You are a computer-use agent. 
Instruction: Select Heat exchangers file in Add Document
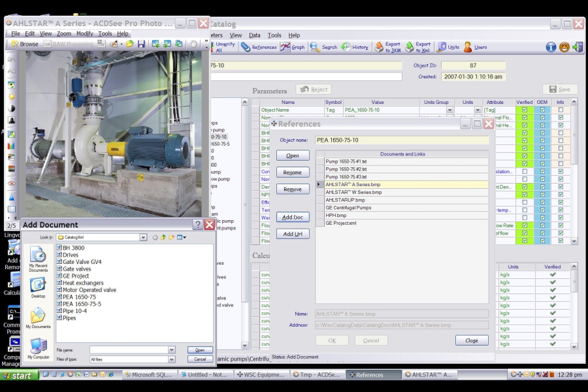click(x=80, y=283)
